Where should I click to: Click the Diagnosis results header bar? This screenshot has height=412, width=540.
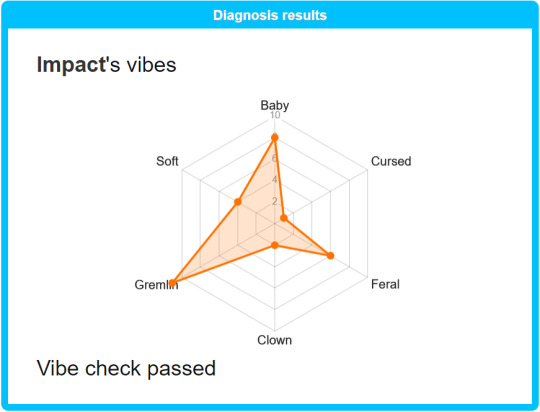(270, 15)
